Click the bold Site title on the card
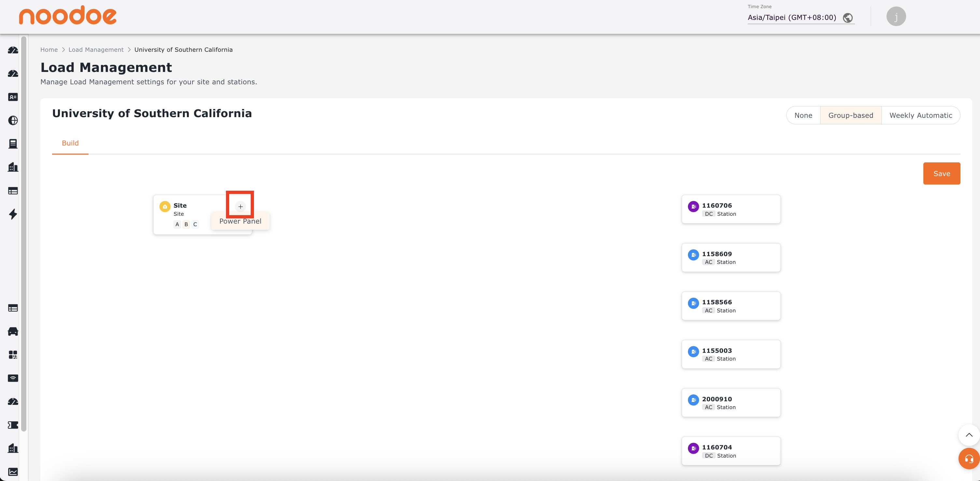This screenshot has height=481, width=980. click(x=180, y=205)
